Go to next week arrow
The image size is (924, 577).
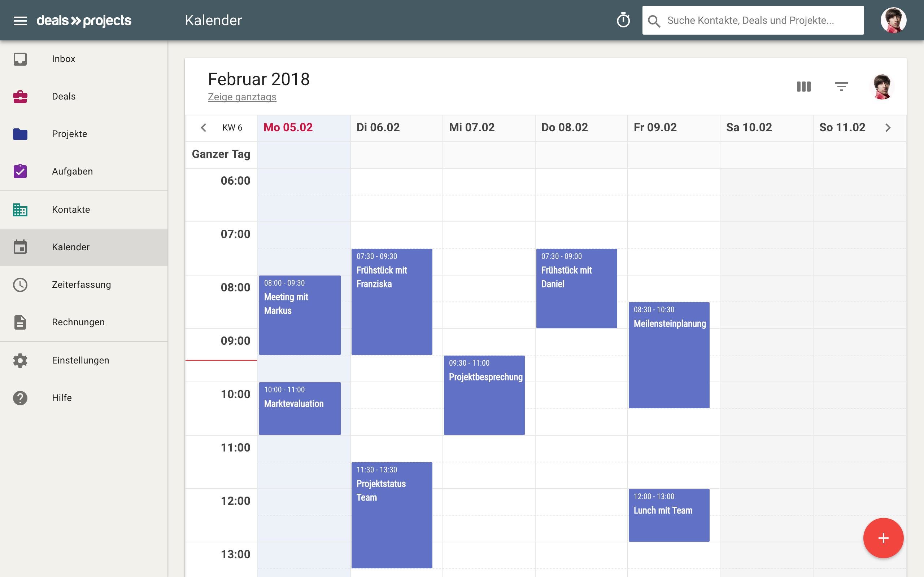[x=888, y=128]
